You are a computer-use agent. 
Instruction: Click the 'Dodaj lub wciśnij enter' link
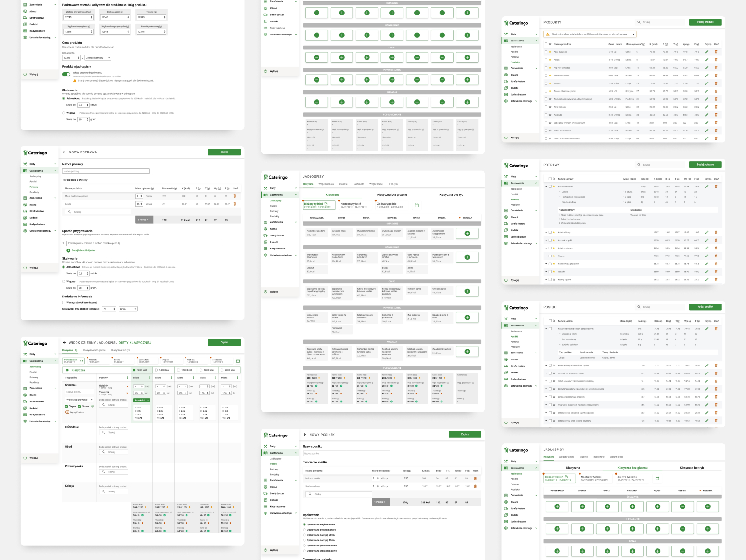(83, 250)
